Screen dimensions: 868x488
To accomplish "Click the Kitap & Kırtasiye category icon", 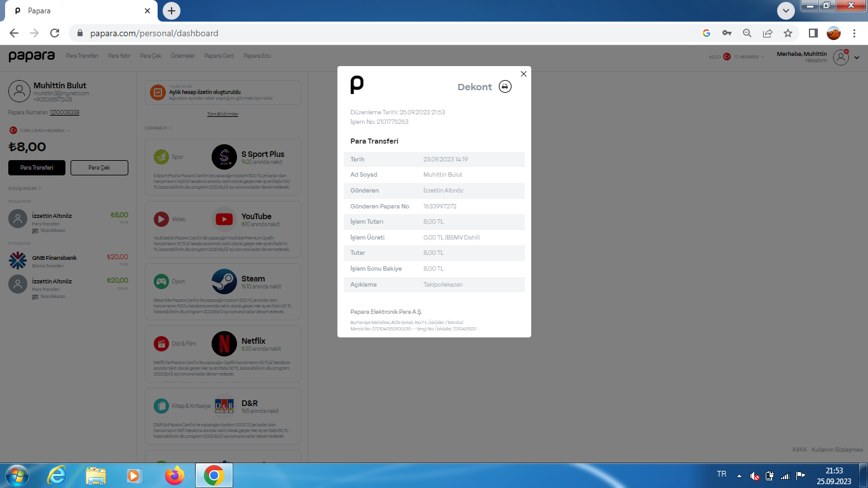I will click(161, 406).
